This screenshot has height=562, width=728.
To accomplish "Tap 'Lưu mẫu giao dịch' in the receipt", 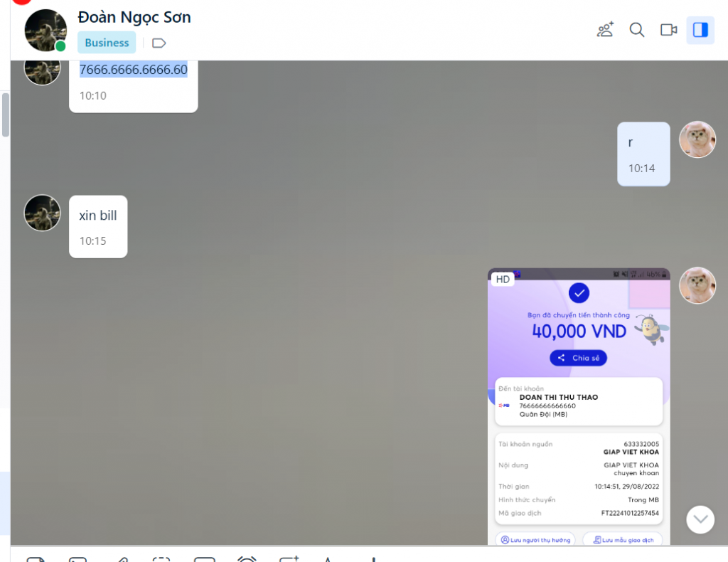I will coord(622,540).
